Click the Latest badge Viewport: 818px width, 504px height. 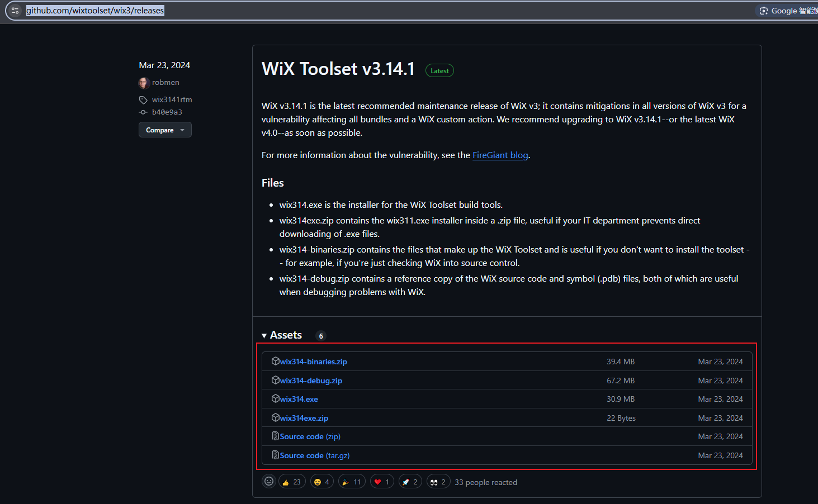439,71
